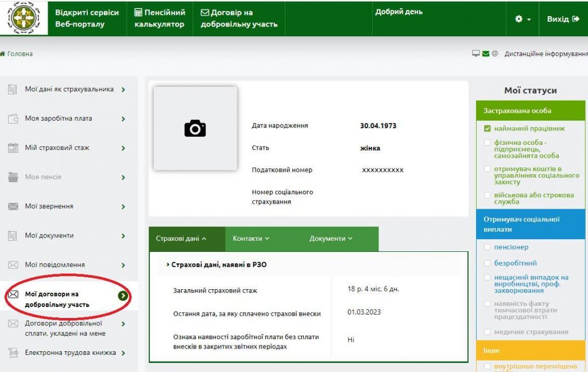Image resolution: width=588 pixels, height=372 pixels.
Task: Click envelope icon beside Мої звернення
Action: click(13, 206)
